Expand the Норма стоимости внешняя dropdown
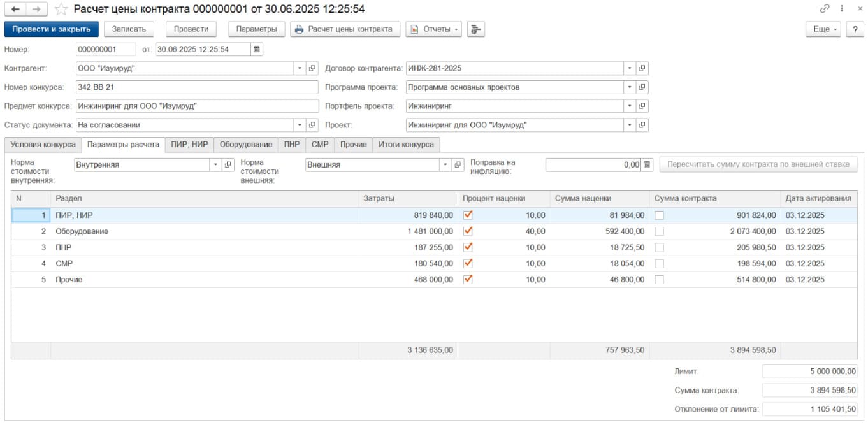Screen dimensions: 868x425 (x=445, y=165)
